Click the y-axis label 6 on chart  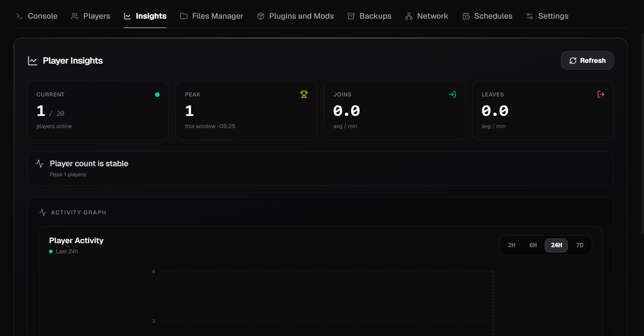[x=154, y=271]
